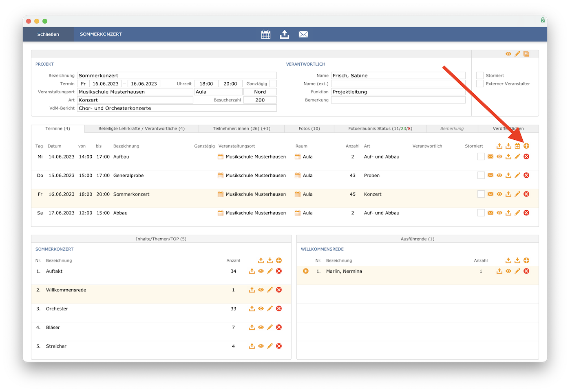The width and height of the screenshot is (570, 392).
Task: Click download icon in Termine header
Action: click(x=508, y=146)
